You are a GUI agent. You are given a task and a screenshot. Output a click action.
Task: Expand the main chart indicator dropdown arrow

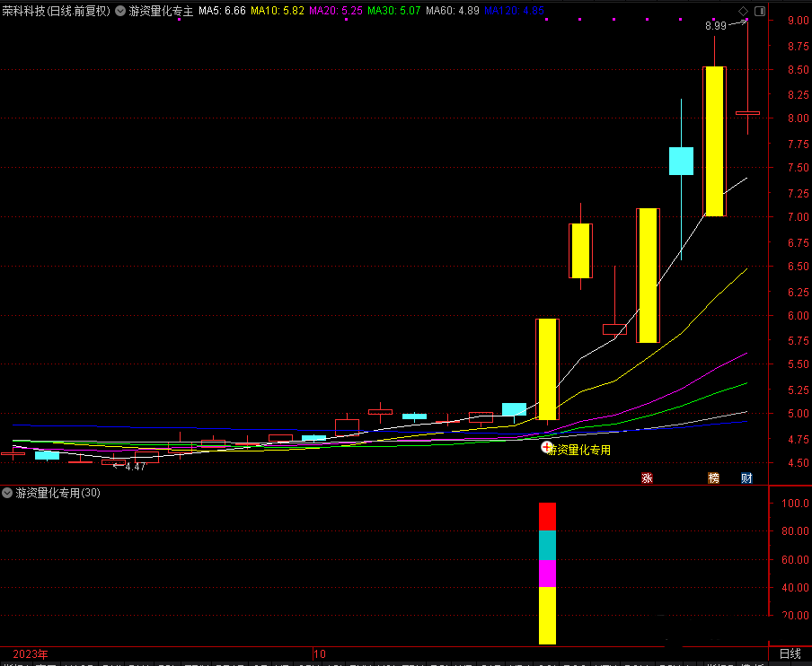[120, 12]
